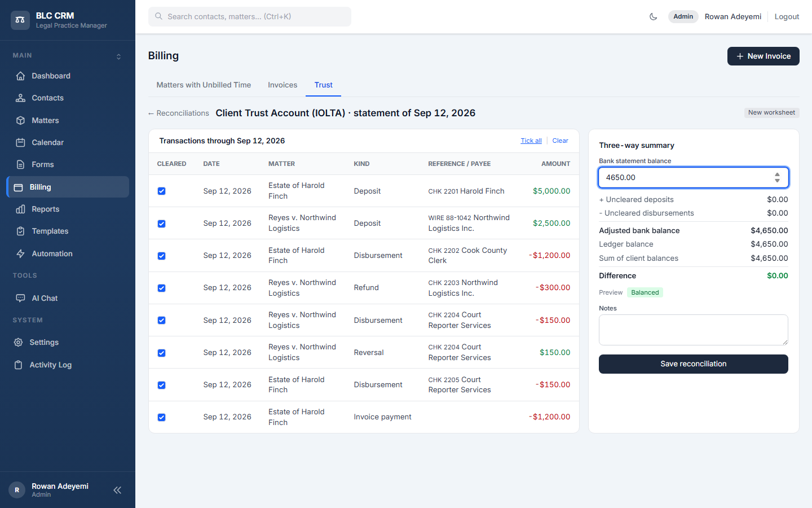Open Settings via its gear icon
This screenshot has width=812, height=508.
[x=18, y=343]
